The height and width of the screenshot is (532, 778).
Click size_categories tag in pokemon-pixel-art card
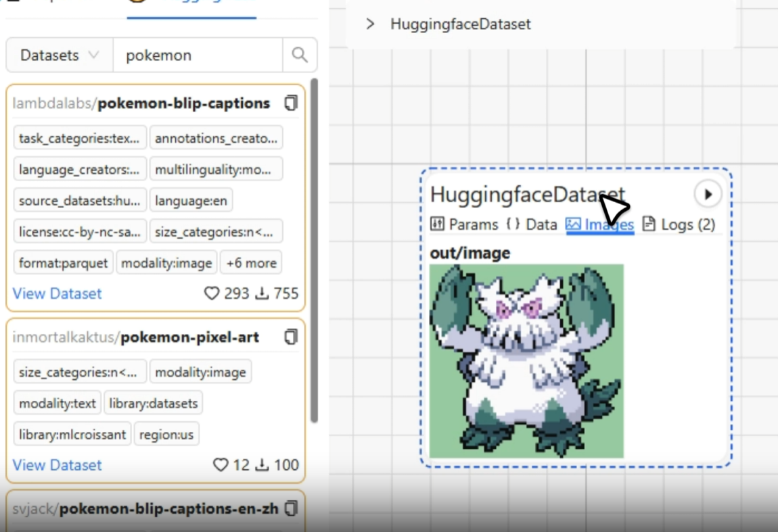click(80, 372)
